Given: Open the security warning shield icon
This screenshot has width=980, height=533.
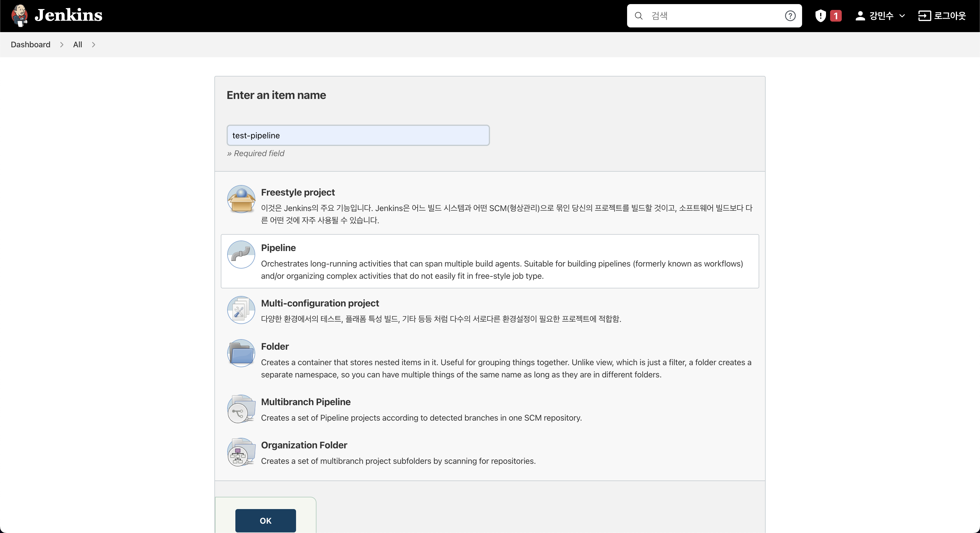Looking at the screenshot, I should (820, 15).
